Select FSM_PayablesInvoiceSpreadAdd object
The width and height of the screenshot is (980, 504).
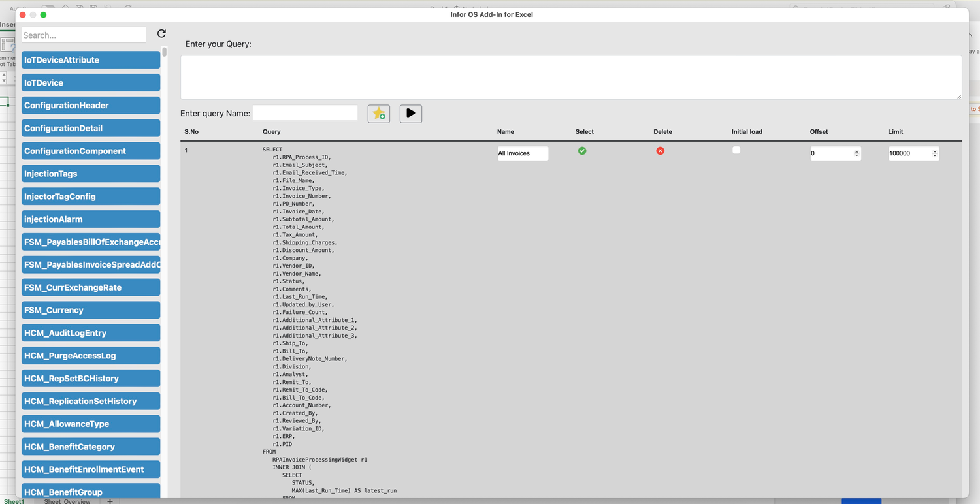click(x=91, y=265)
